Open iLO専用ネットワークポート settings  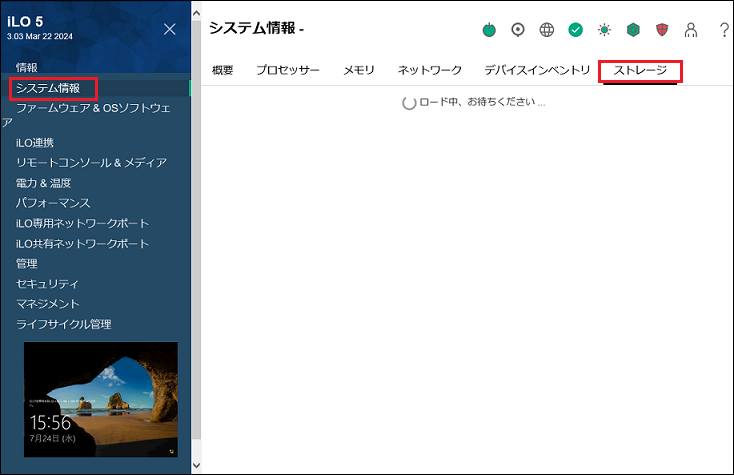click(82, 223)
